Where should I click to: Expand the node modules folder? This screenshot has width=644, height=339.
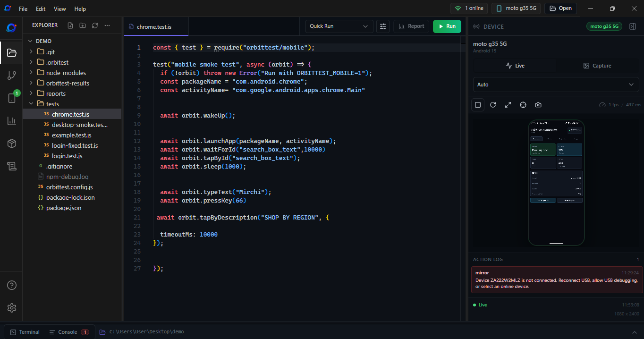(72, 73)
